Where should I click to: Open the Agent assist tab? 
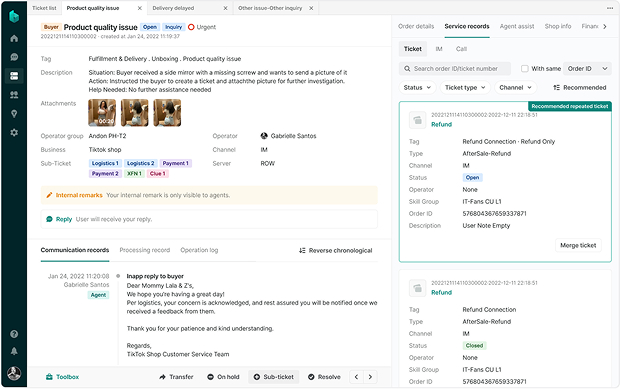tap(517, 26)
